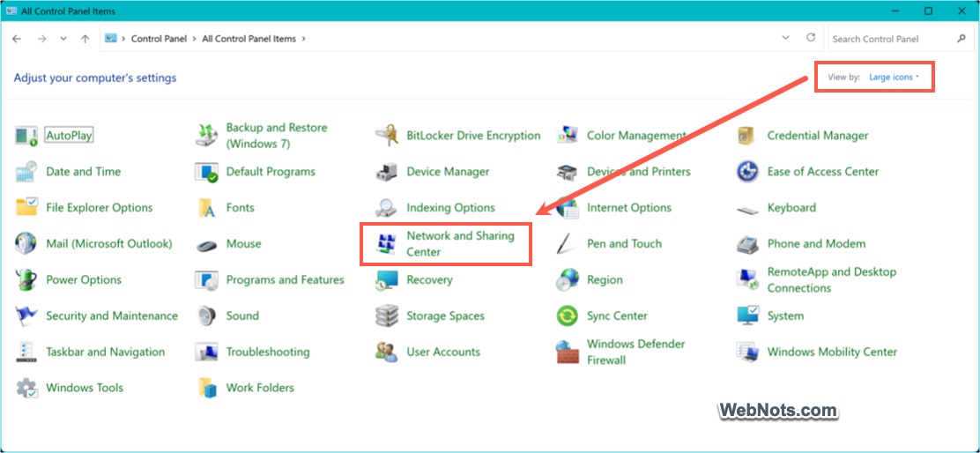The width and height of the screenshot is (980, 453).
Task: Open the Credential Manager safe icon
Action: click(x=747, y=136)
